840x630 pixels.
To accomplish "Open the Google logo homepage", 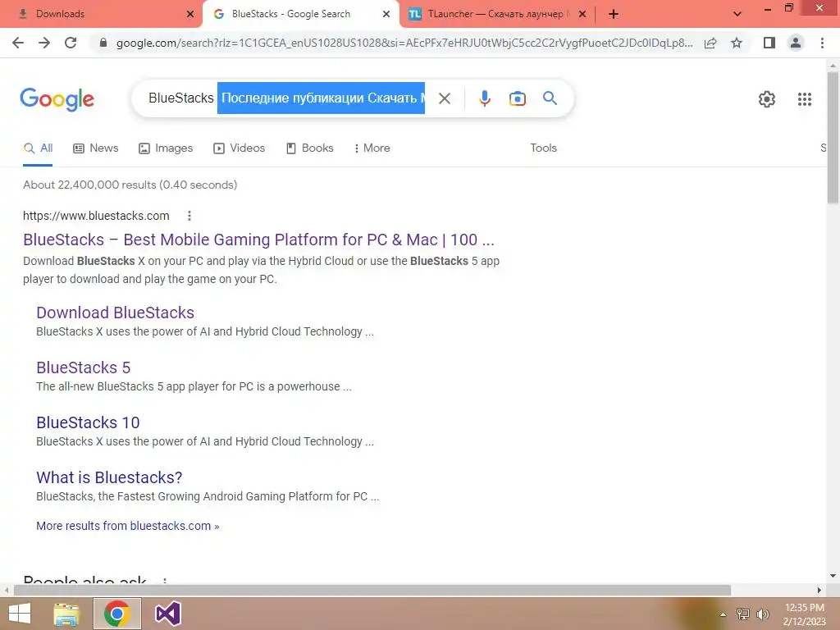I will point(57,99).
